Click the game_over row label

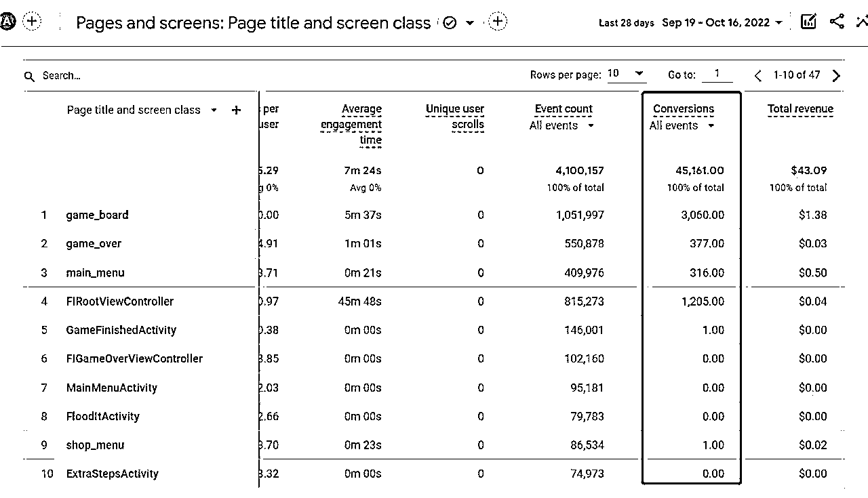tap(94, 244)
